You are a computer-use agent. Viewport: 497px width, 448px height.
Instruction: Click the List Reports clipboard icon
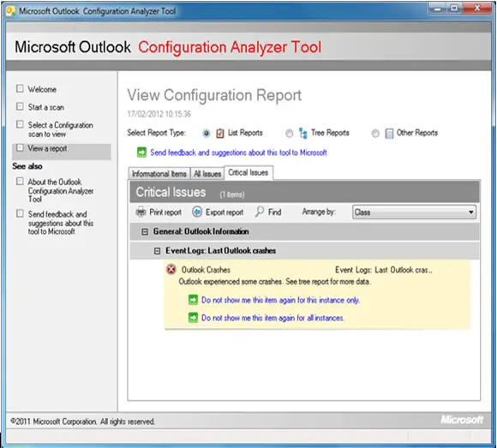[x=220, y=134]
